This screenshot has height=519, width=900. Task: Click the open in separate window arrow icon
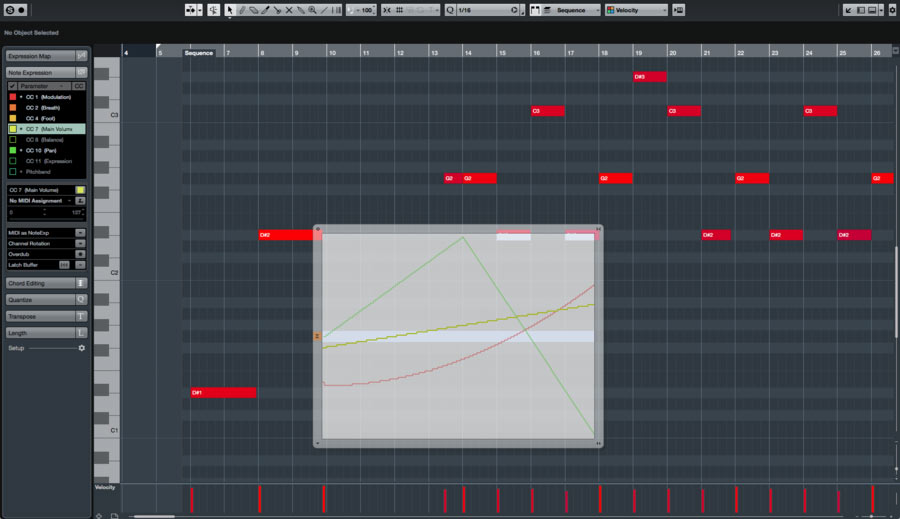[x=848, y=10]
